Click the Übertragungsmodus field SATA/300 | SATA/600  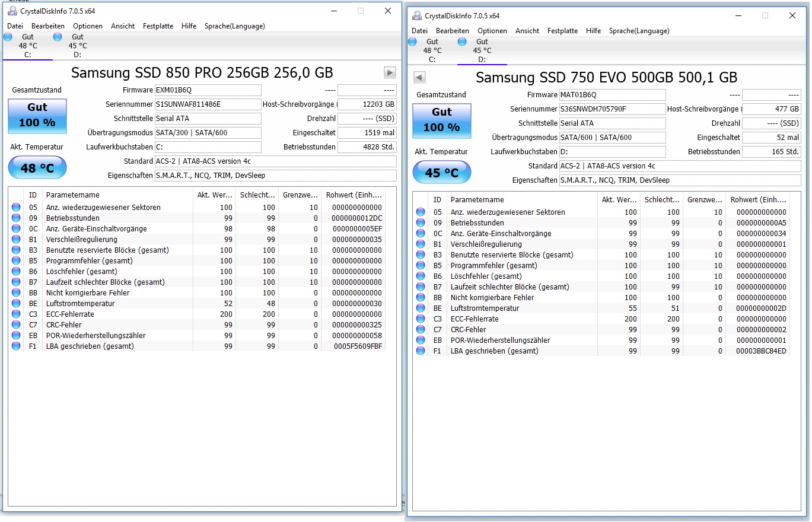208,133
